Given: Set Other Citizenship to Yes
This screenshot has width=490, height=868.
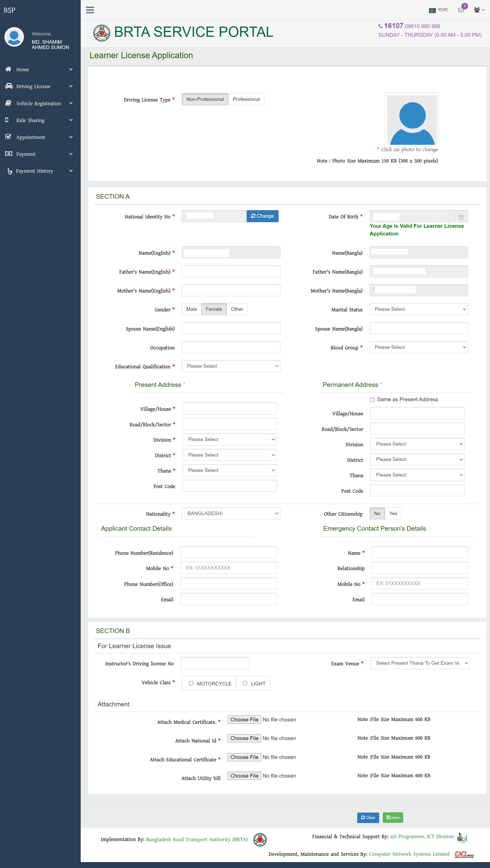Looking at the screenshot, I should (393, 513).
